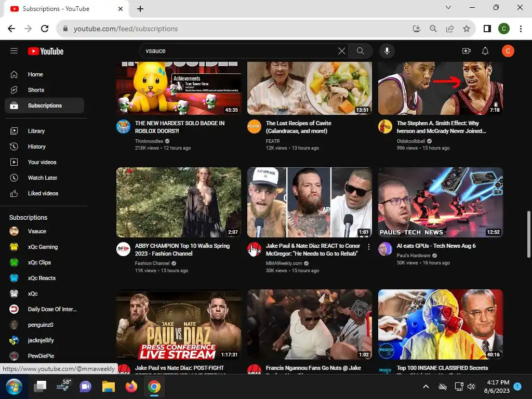This screenshot has height=399, width=532.
Task: Open more options for Jake Paul react video
Action: [368, 247]
